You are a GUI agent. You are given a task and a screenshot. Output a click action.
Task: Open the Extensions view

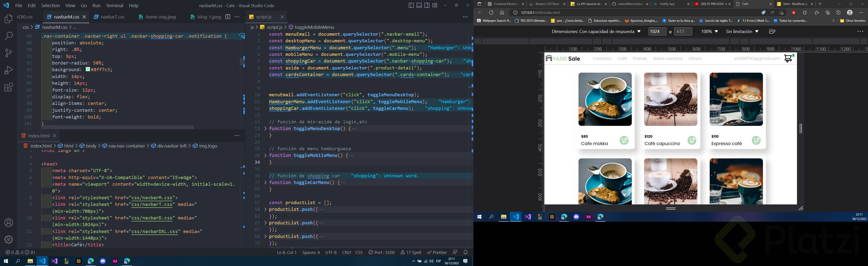point(8,87)
